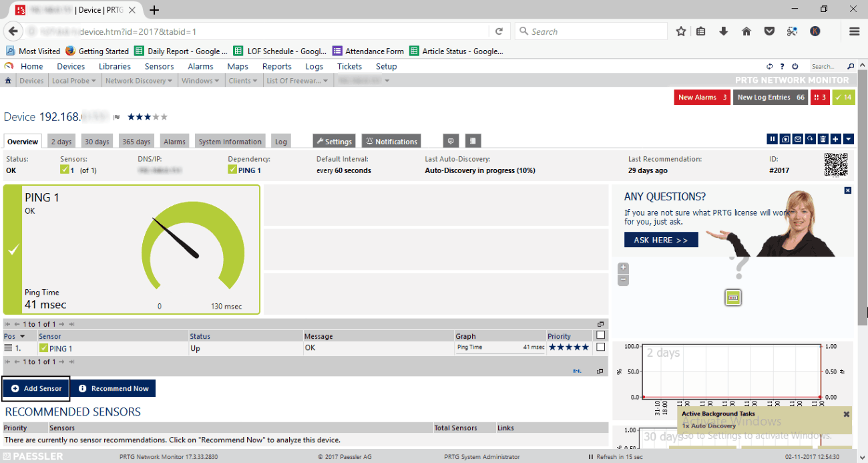The width and height of the screenshot is (868, 463).
Task: Click the plus icon in device toolbar
Action: coord(835,139)
